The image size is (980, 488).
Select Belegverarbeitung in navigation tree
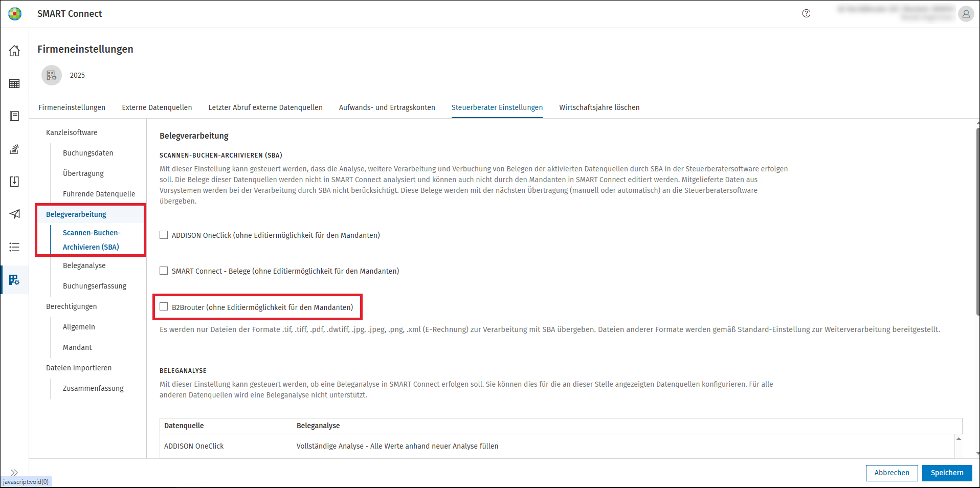click(x=76, y=214)
